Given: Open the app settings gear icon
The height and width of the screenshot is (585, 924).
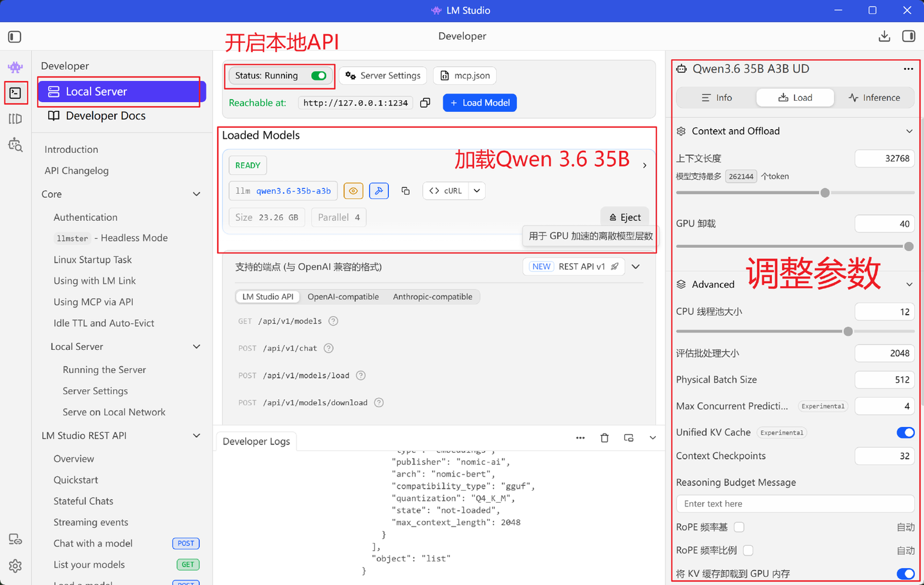Looking at the screenshot, I should [x=15, y=566].
